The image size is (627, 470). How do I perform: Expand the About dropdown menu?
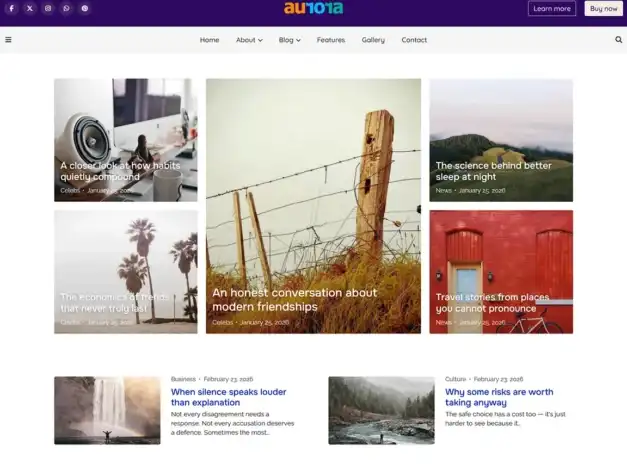pyautogui.click(x=249, y=40)
